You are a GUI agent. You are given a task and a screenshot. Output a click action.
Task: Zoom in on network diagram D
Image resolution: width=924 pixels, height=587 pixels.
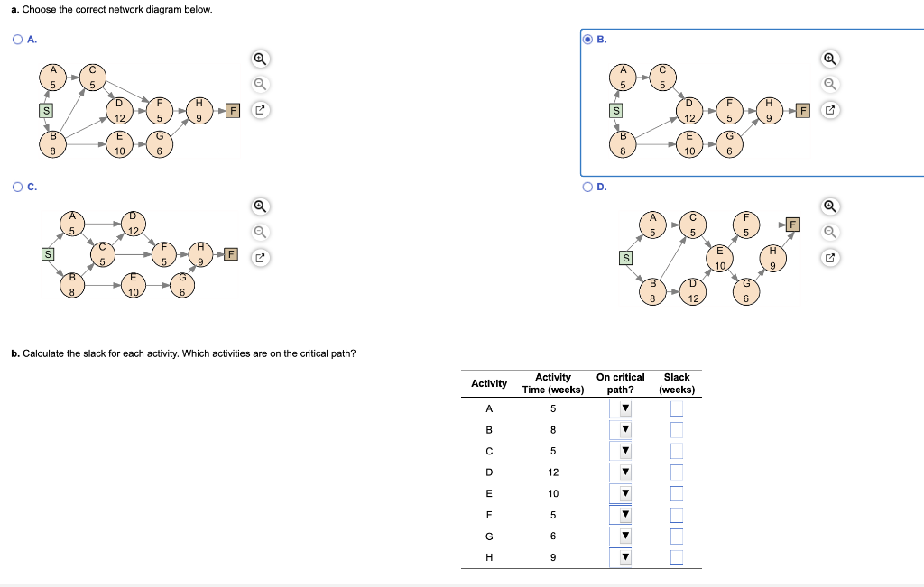(830, 206)
